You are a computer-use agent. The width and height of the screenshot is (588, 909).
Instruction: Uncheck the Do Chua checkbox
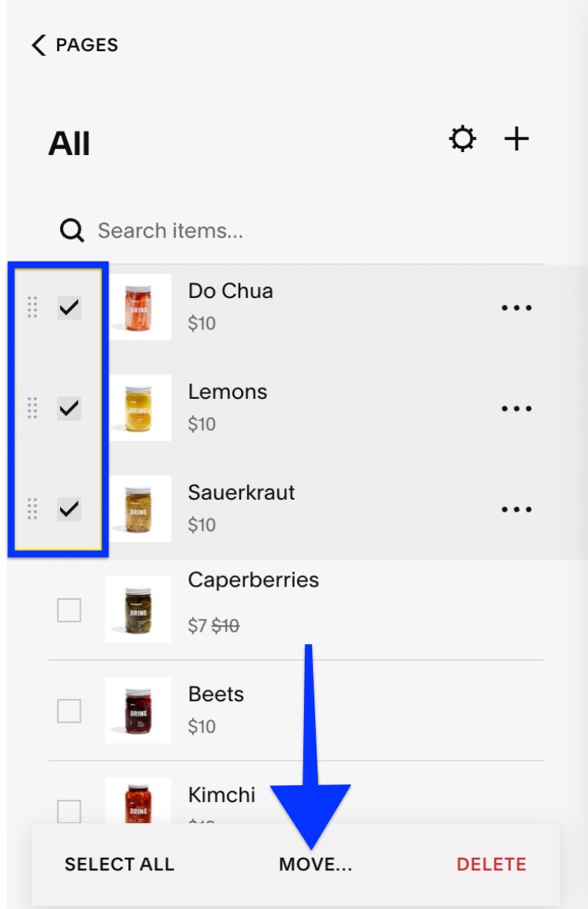point(69,307)
